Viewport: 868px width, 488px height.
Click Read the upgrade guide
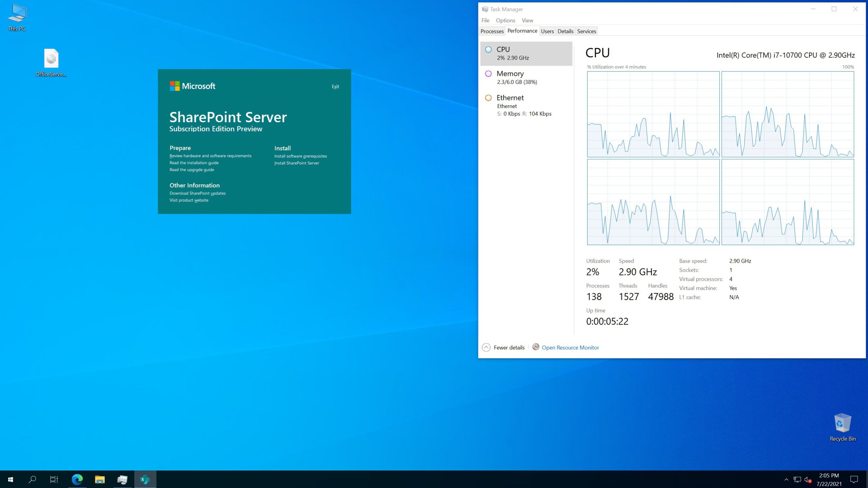point(192,170)
